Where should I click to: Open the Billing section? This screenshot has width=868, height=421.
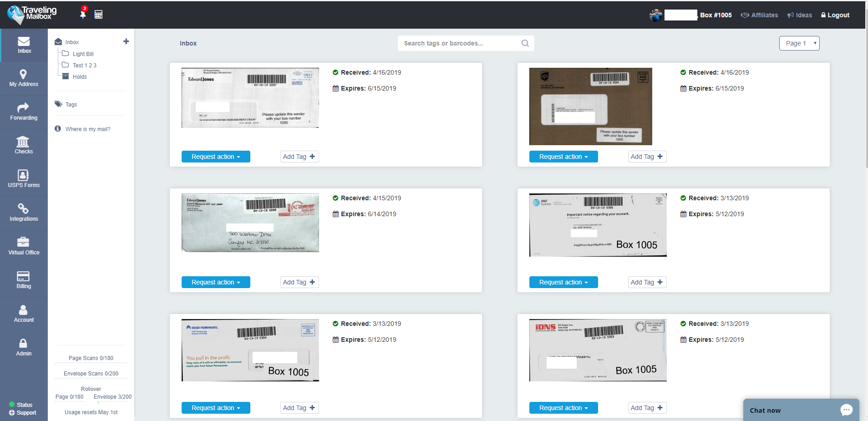24,280
